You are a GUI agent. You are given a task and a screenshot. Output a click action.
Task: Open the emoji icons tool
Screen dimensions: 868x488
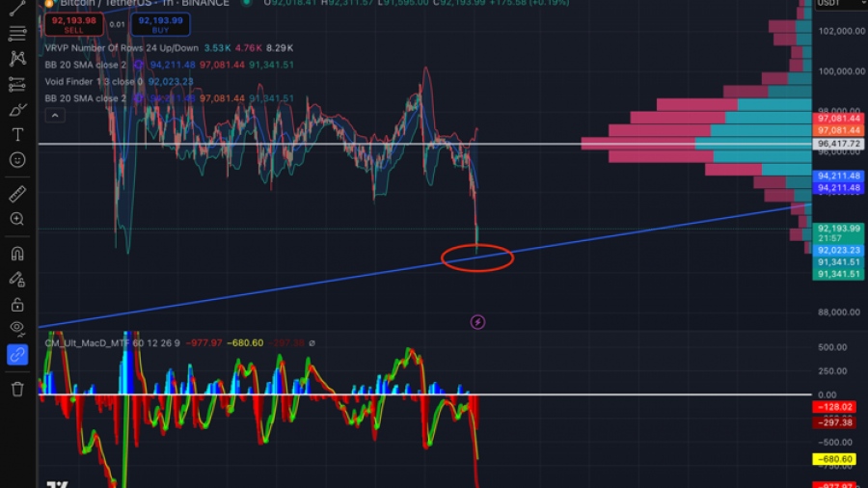[x=17, y=159]
